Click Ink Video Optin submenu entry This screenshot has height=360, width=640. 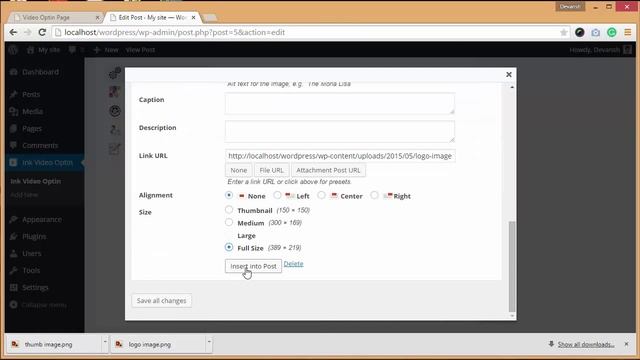pos(36,181)
